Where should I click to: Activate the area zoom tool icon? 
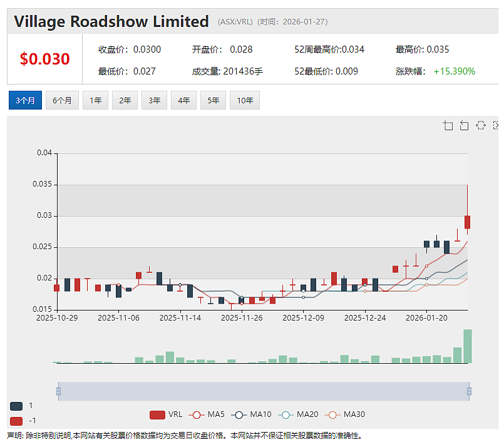[x=448, y=125]
